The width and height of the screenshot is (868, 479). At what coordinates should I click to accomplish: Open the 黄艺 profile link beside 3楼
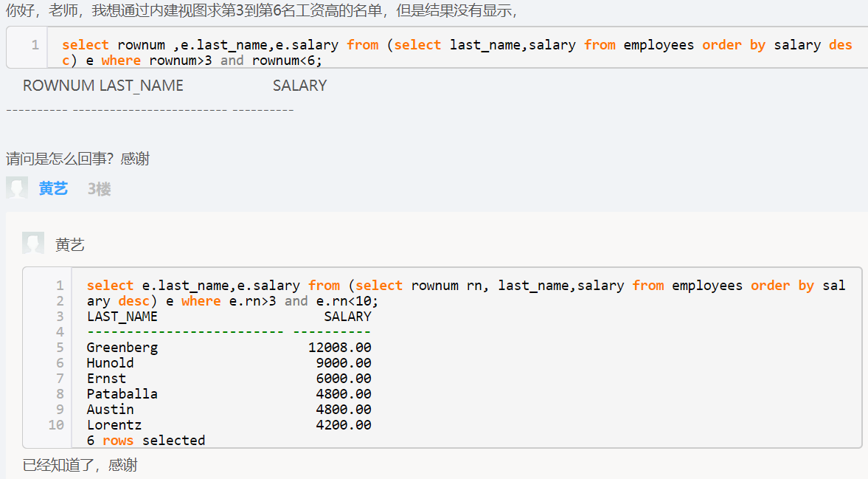(x=53, y=189)
